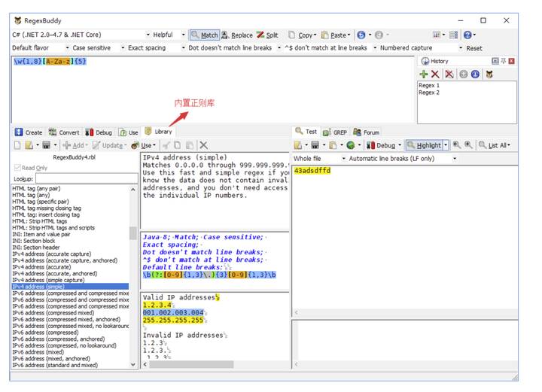The height and width of the screenshot is (392, 542).
Task: Open the Use tab
Action: 128,132
